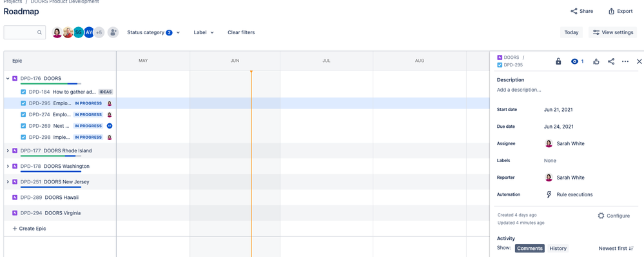This screenshot has width=644, height=257.
Task: Click the Share button
Action: pyautogui.click(x=581, y=11)
